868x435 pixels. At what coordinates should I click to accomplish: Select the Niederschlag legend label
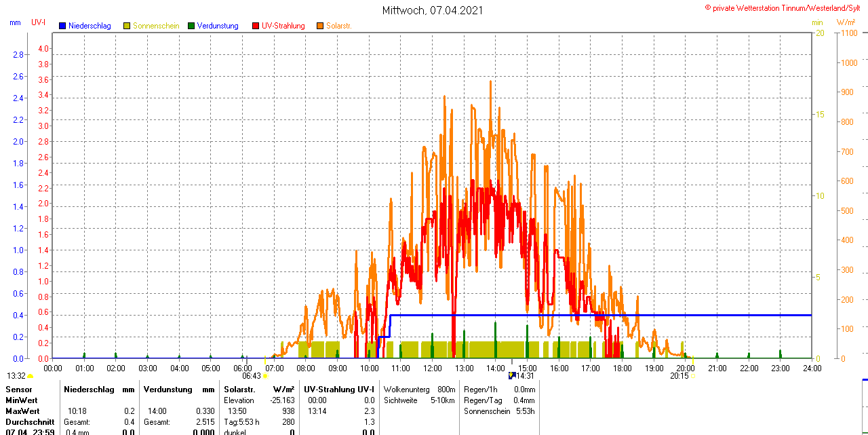[x=90, y=26]
